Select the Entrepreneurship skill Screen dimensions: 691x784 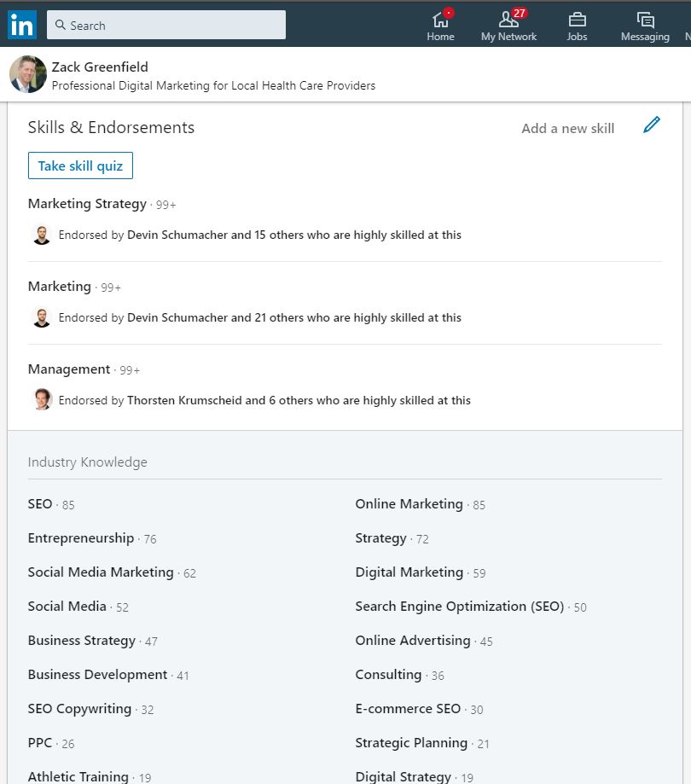coord(81,538)
